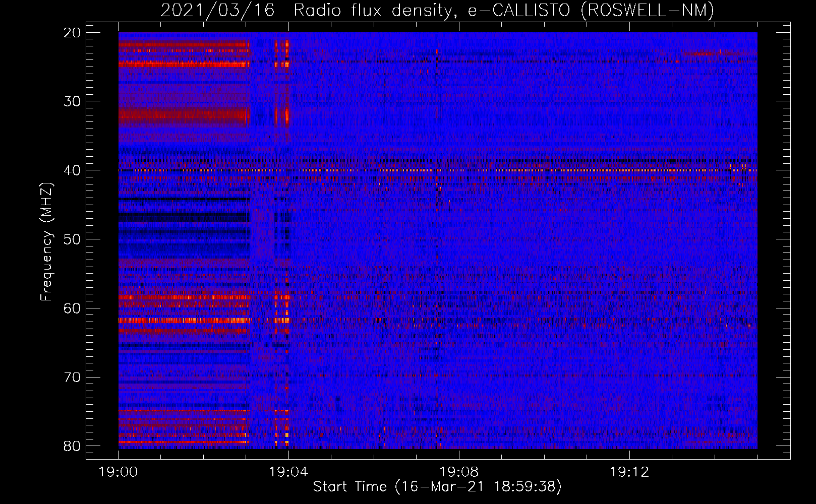Screen dimensions: 816x504
Task: Click the '60' frequency tick label
Action: pyautogui.click(x=72, y=308)
